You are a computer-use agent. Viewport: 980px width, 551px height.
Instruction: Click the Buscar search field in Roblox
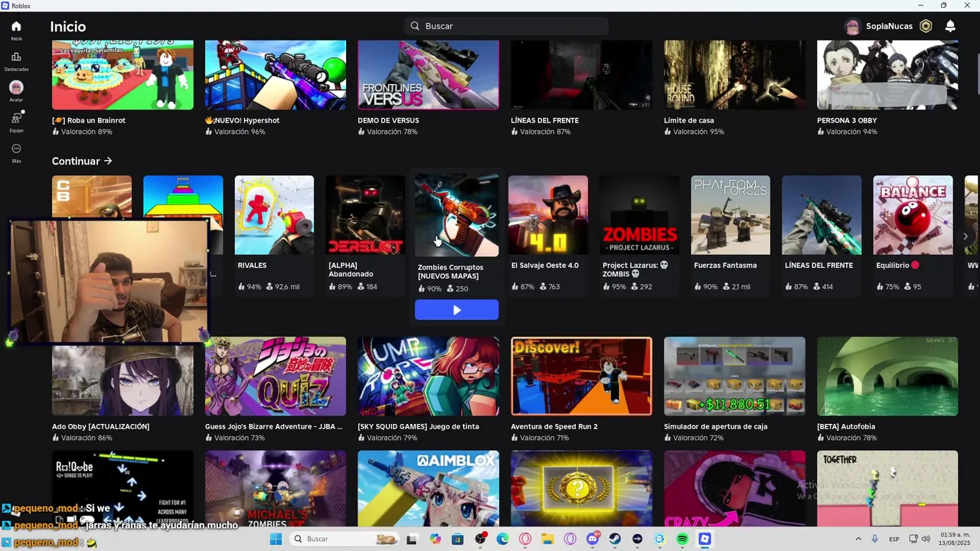tap(506, 26)
